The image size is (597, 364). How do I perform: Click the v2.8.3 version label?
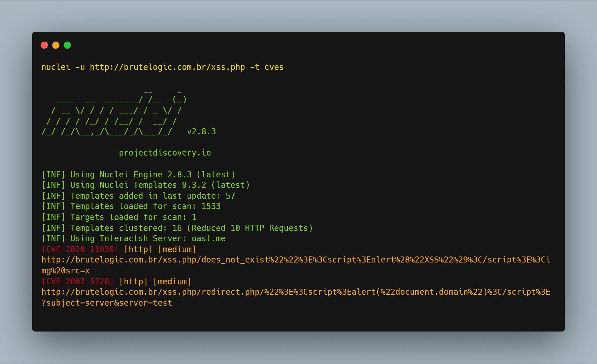click(201, 131)
